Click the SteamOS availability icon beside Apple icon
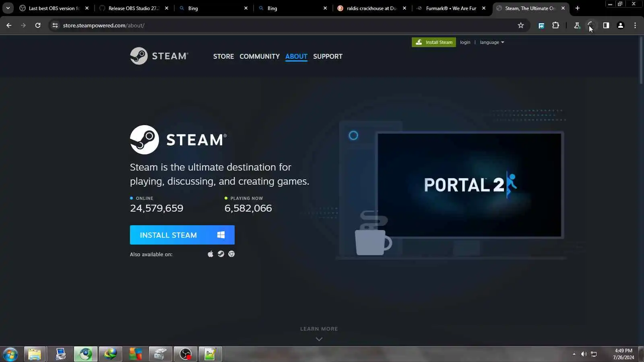The image size is (644, 362). tap(221, 254)
